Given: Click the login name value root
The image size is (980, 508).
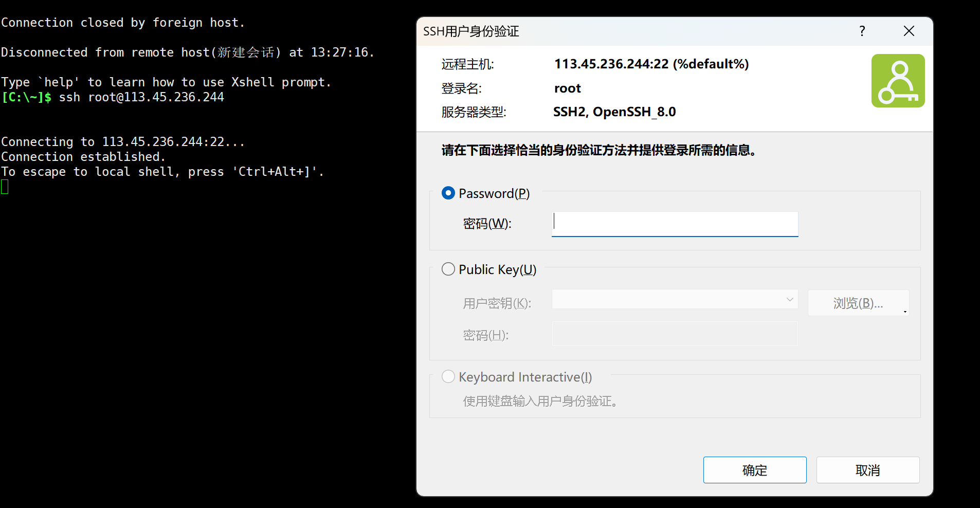Looking at the screenshot, I should click(x=568, y=88).
